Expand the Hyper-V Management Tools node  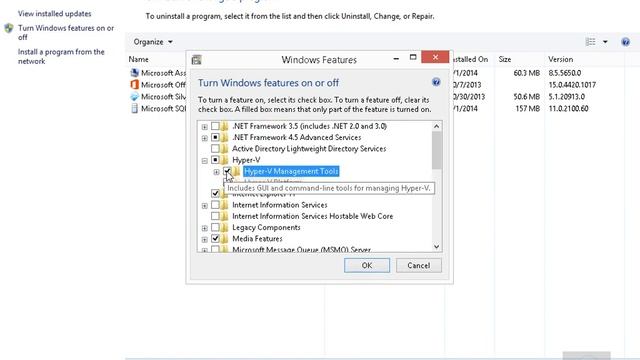216,172
